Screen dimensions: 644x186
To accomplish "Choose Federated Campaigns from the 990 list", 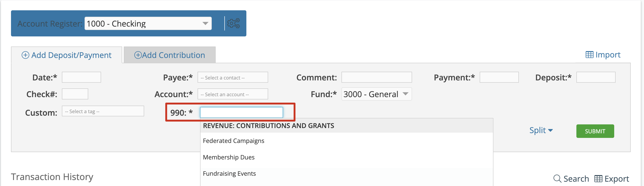I will tap(234, 141).
